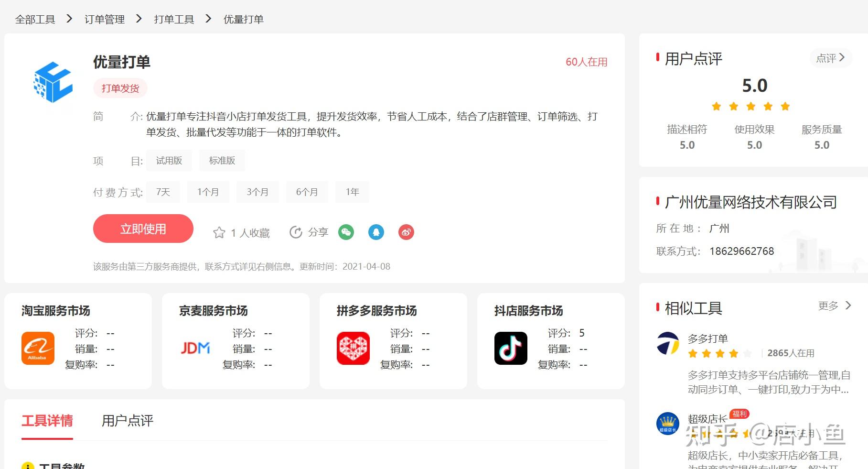Switch to the 用户点评 tab

pos(128,421)
